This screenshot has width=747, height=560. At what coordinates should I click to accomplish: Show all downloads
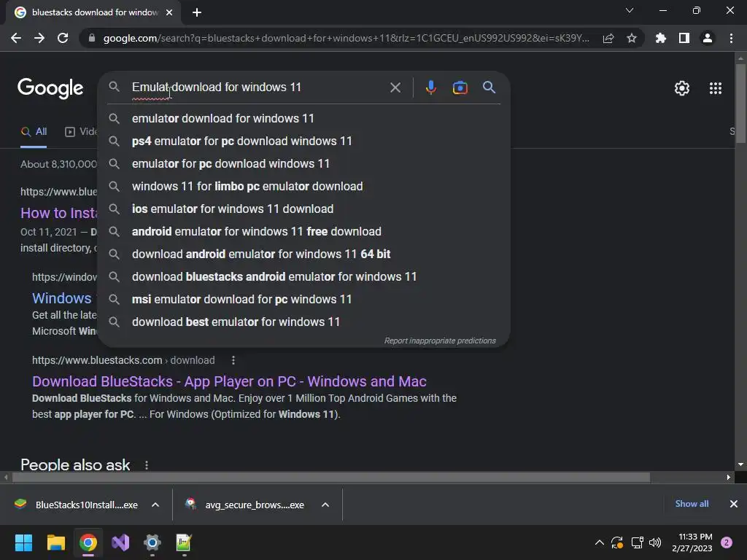[692, 504]
